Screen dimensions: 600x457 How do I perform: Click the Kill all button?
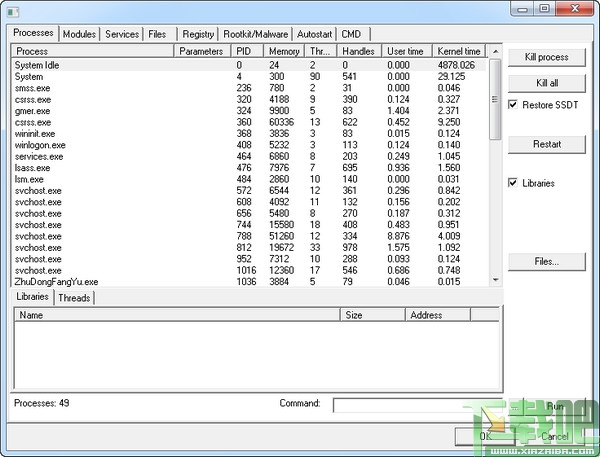[x=546, y=83]
